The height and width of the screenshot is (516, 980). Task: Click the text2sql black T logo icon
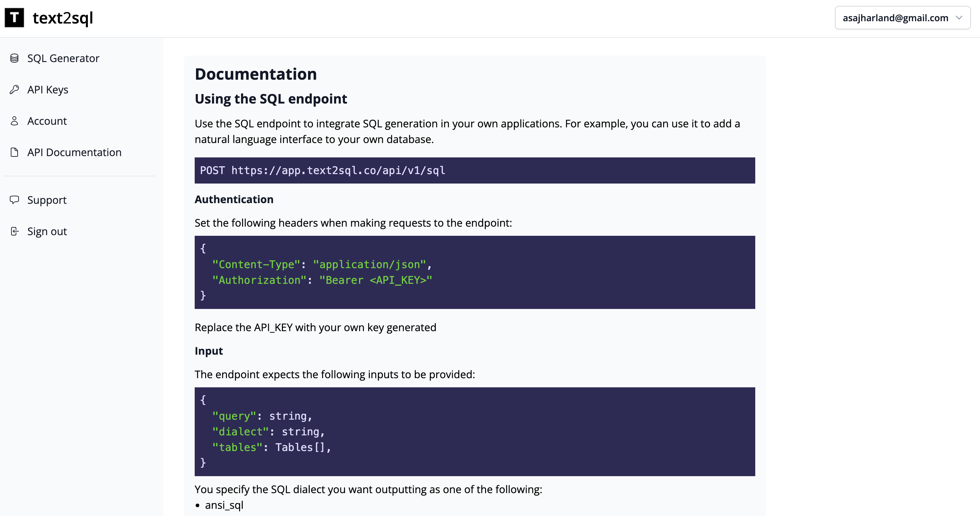(14, 18)
